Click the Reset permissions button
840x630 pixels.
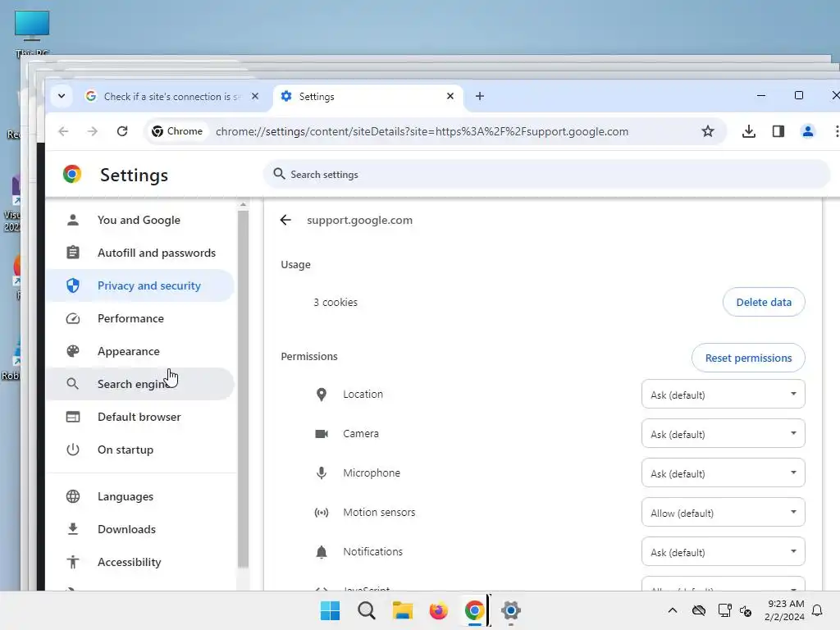coord(748,358)
